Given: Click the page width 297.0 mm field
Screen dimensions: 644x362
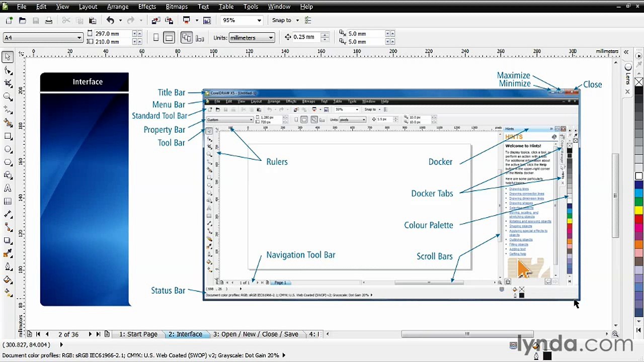Looking at the screenshot, I should pyautogui.click(x=113, y=33).
